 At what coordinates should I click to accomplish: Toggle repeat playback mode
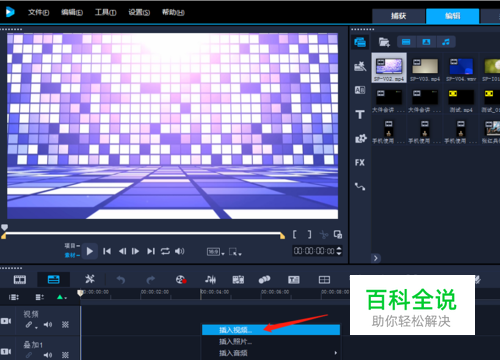[x=165, y=251]
